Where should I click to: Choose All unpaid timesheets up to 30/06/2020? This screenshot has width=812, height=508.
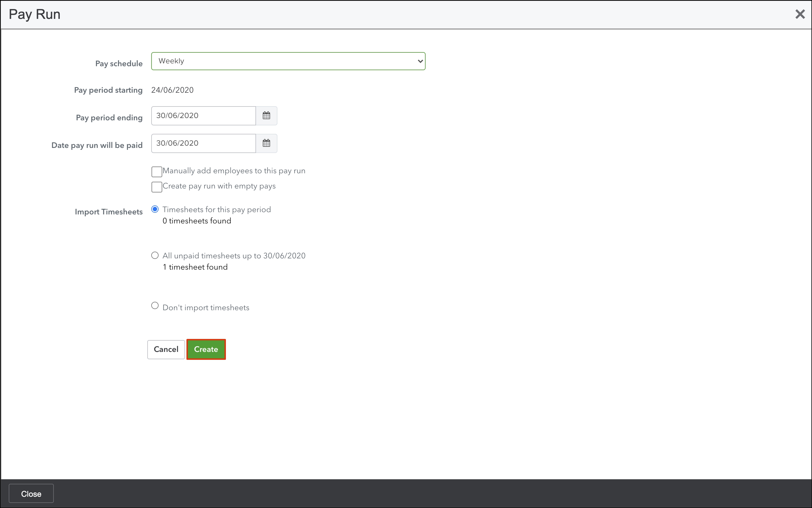click(x=155, y=255)
